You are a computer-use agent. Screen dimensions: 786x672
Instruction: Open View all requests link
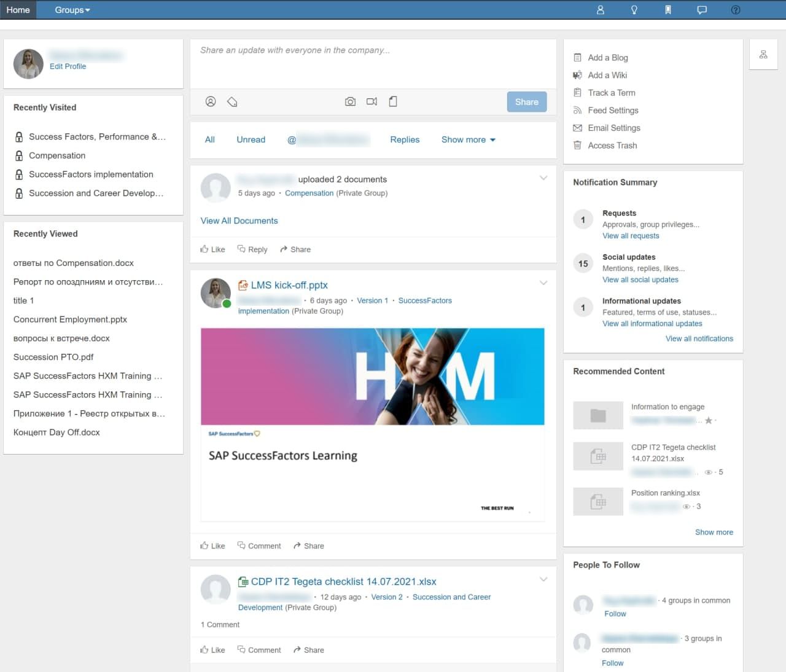coord(631,236)
